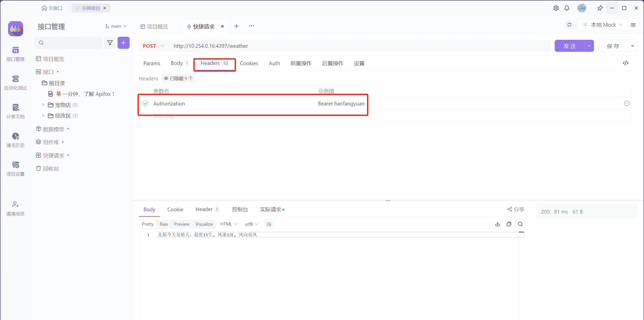
Task: Switch to the 控制台 response tab
Action: (x=240, y=209)
